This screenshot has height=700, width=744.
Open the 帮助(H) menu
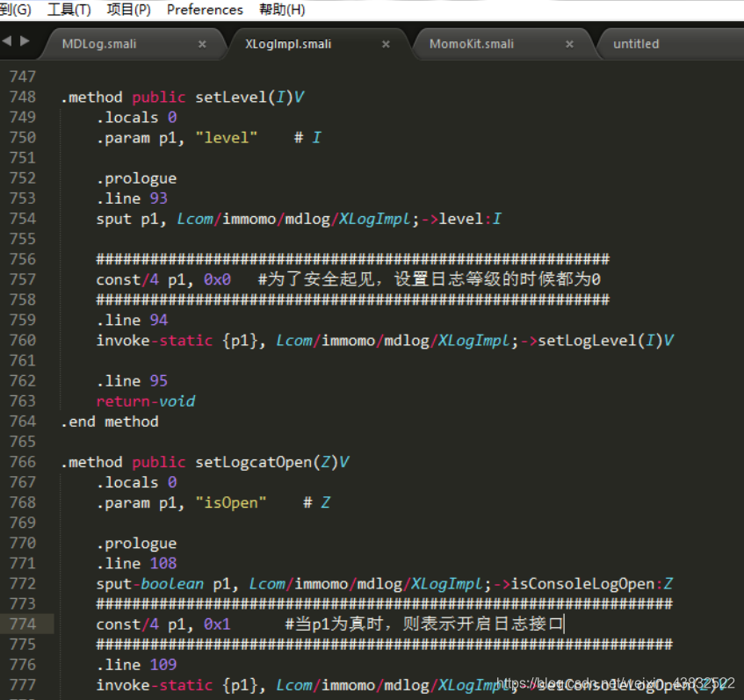(282, 10)
